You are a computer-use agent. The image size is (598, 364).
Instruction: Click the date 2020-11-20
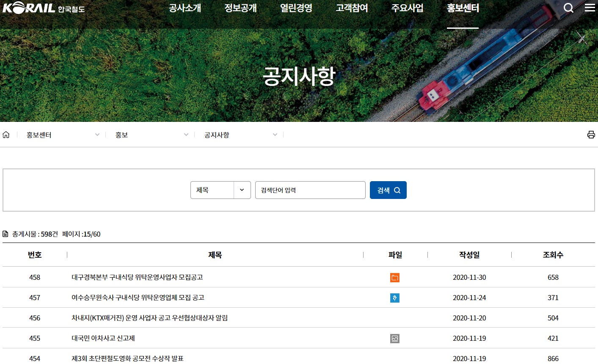[x=469, y=318]
